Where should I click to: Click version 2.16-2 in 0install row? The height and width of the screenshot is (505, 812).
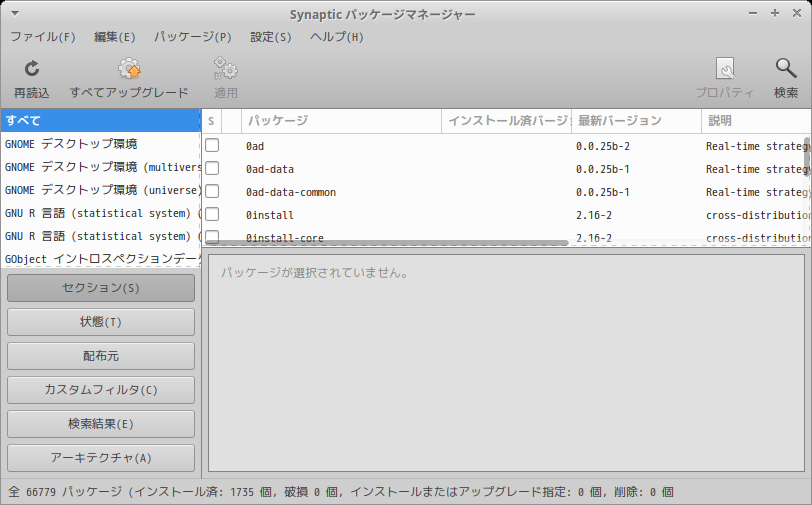[x=594, y=215]
